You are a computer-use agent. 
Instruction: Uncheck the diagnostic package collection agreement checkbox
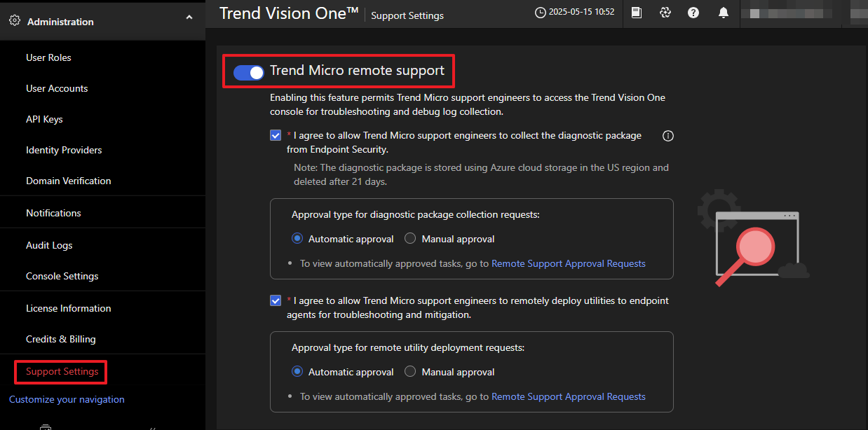pyautogui.click(x=276, y=135)
